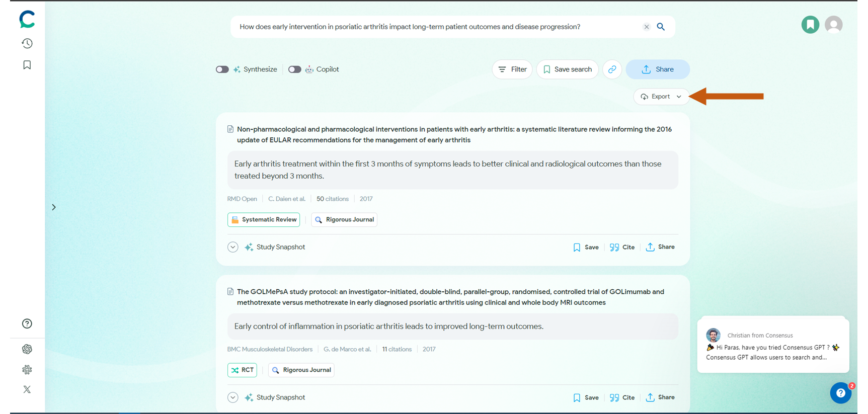Screen dimensions: 868x414
Task: Click the magnifier search icon
Action: pos(661,27)
